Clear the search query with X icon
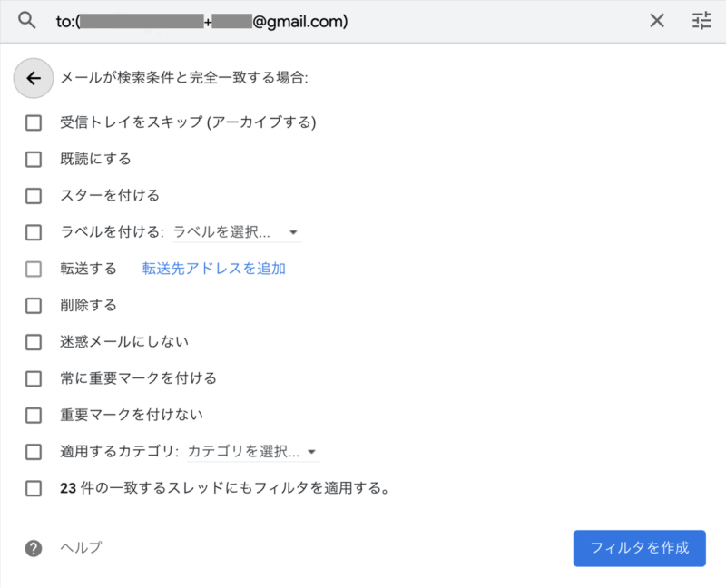Viewport: 726px width, 588px height. pos(657,21)
